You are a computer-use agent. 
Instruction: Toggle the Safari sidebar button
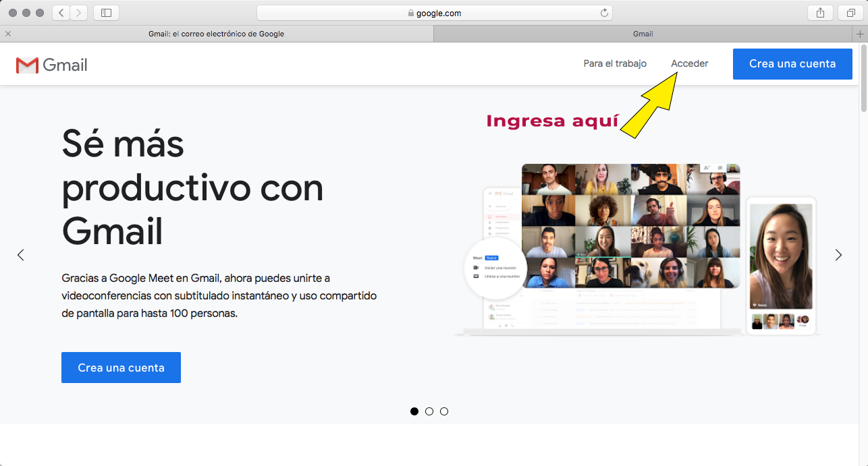[x=106, y=13]
